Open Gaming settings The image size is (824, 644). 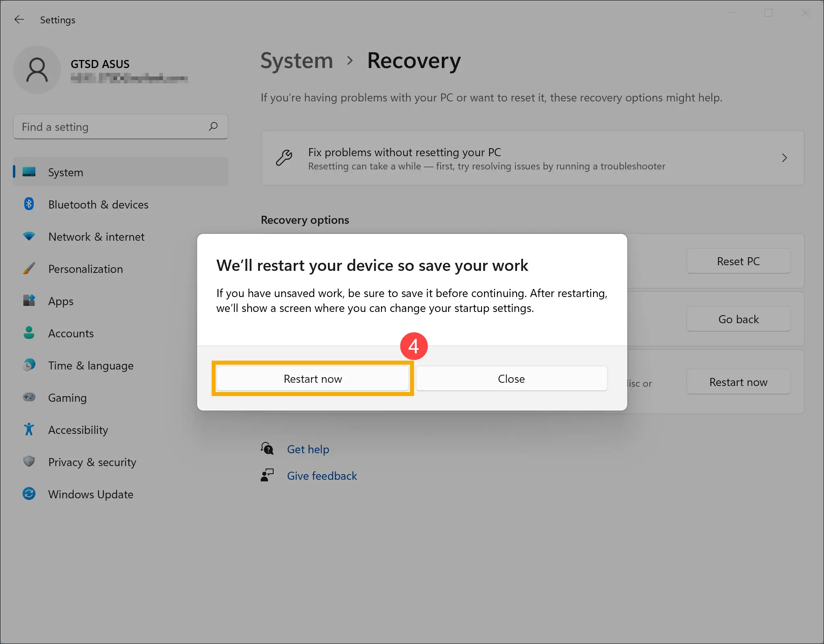(68, 398)
